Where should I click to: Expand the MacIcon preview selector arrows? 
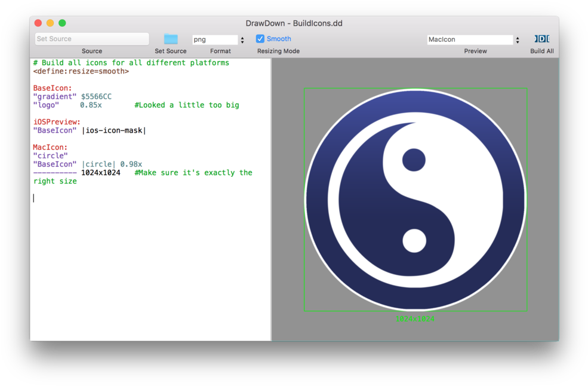tap(518, 40)
